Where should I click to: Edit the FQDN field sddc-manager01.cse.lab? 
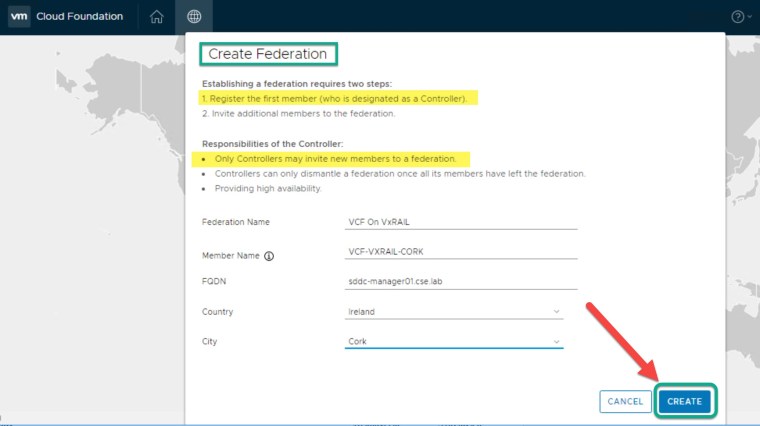[x=461, y=281]
